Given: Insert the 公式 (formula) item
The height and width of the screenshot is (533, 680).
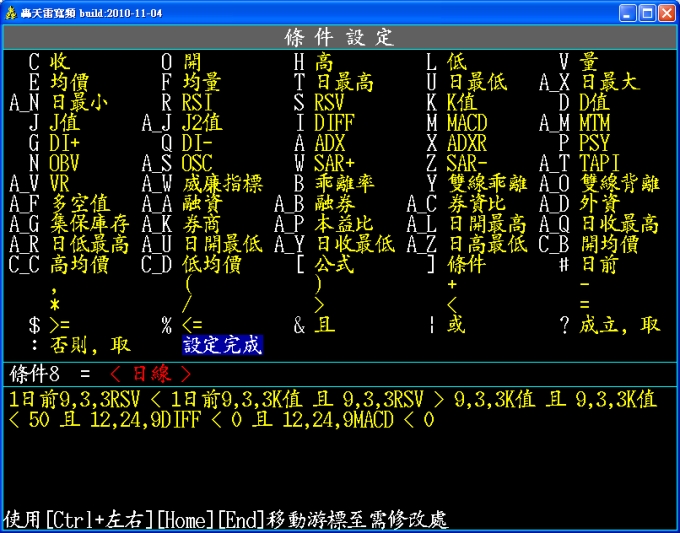Looking at the screenshot, I should point(334,265).
